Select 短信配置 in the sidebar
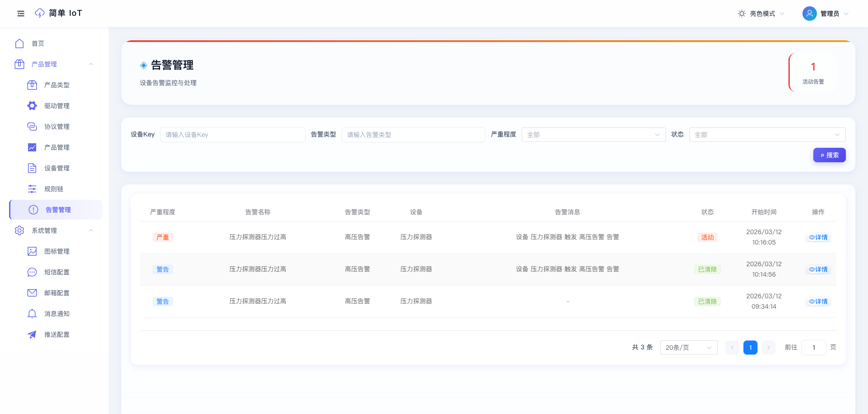The height and width of the screenshot is (414, 868). click(57, 272)
